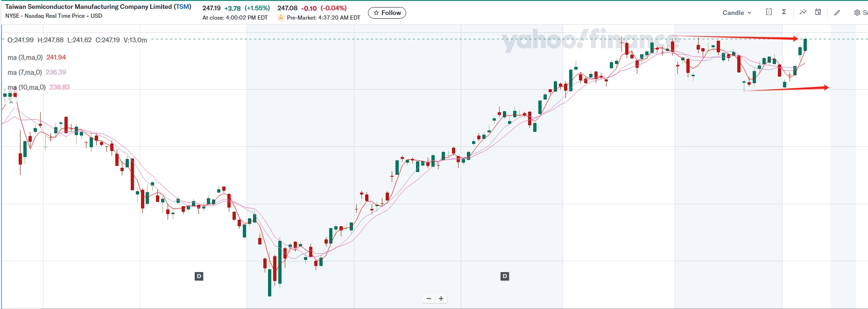868x309 pixels.
Task: Zoom out with the minus button
Action: [429, 299]
